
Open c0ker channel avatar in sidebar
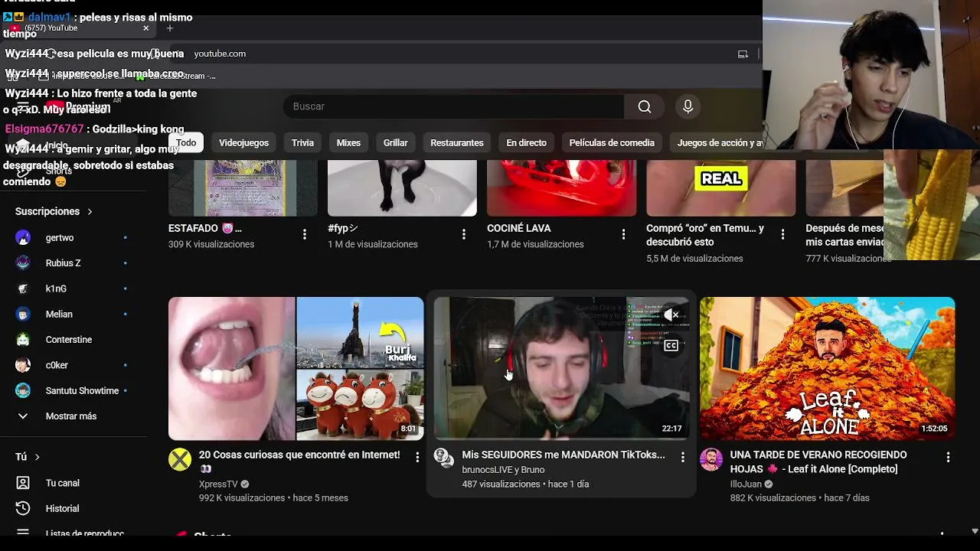click(23, 365)
